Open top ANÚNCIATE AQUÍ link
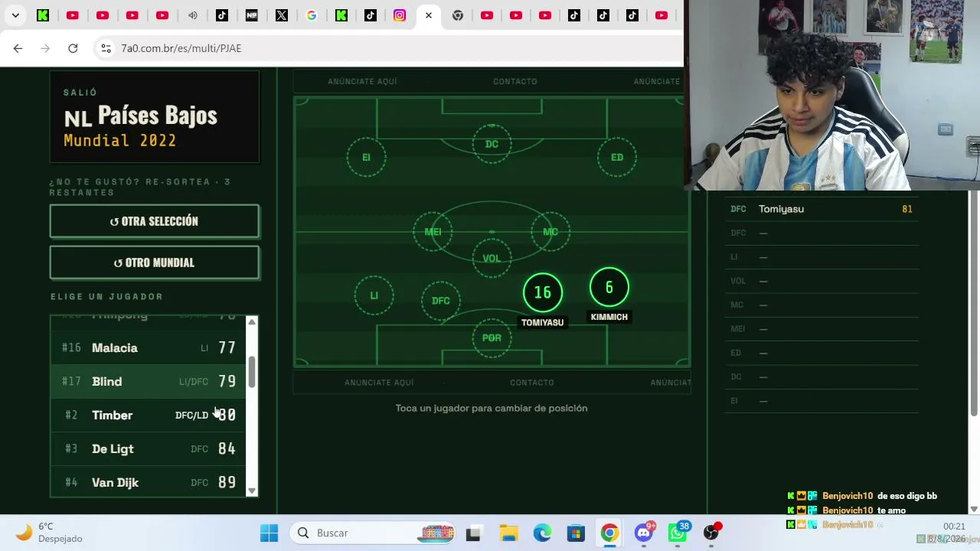Image resolution: width=980 pixels, height=551 pixels. pyautogui.click(x=362, y=81)
